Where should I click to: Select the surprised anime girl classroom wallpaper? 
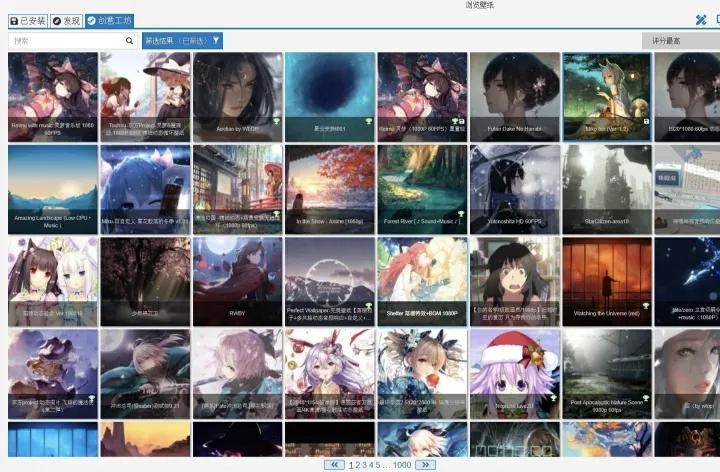(x=515, y=281)
